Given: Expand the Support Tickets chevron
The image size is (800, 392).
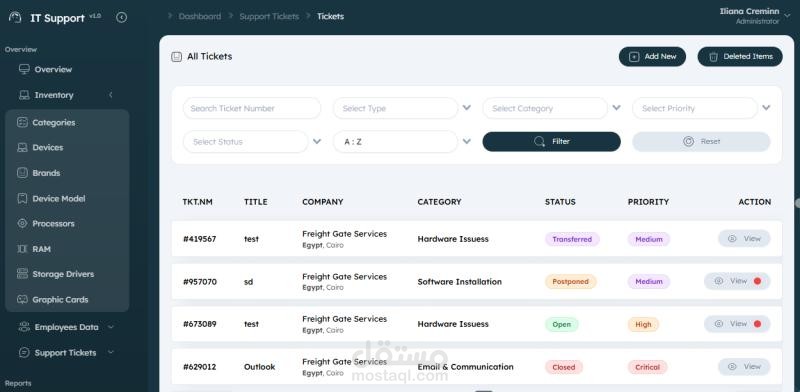Looking at the screenshot, I should pyautogui.click(x=111, y=352).
